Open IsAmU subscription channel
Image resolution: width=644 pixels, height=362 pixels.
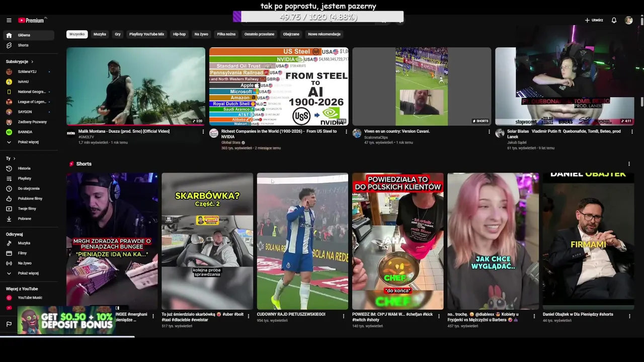(x=28, y=81)
